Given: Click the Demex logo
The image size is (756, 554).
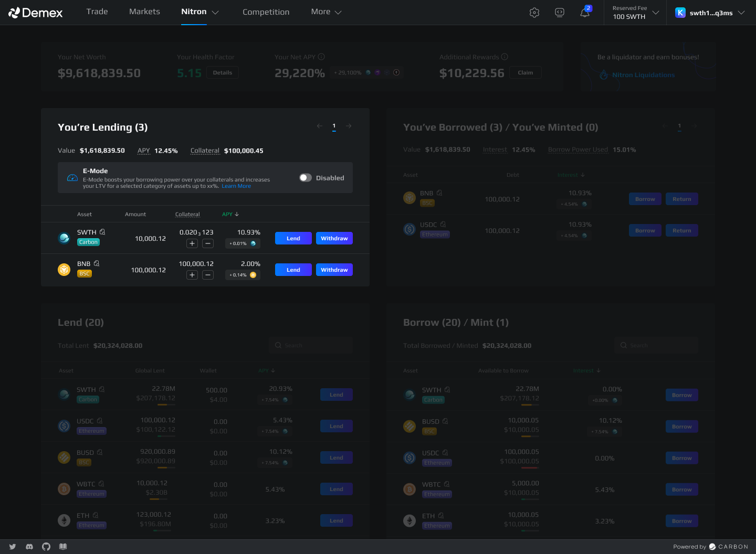Looking at the screenshot, I should click(x=36, y=13).
